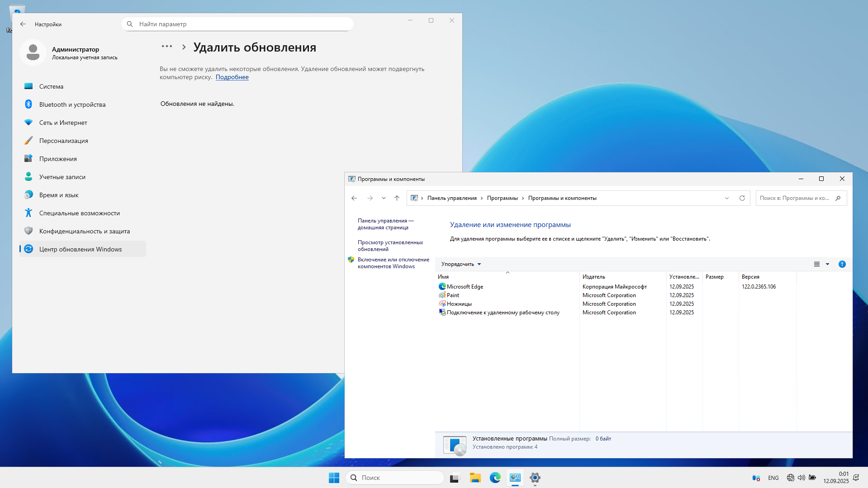
Task: Open the network globe tray icon
Action: click(x=790, y=478)
